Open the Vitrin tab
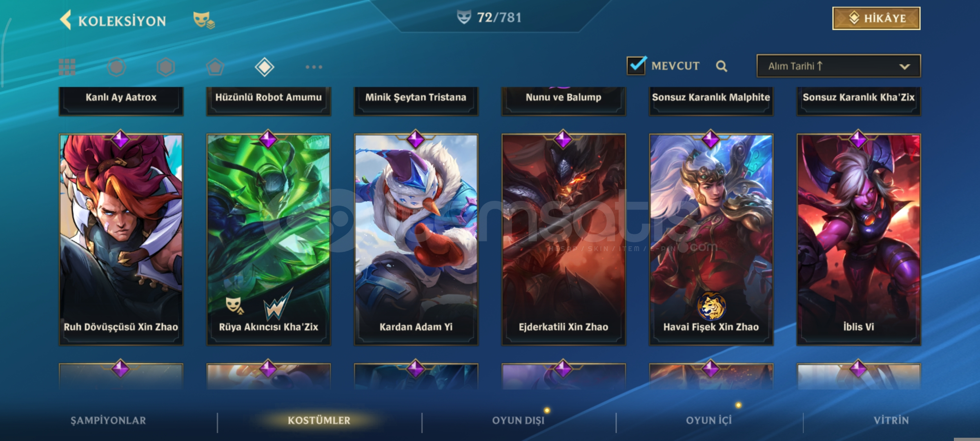The width and height of the screenshot is (980, 441). click(x=891, y=421)
